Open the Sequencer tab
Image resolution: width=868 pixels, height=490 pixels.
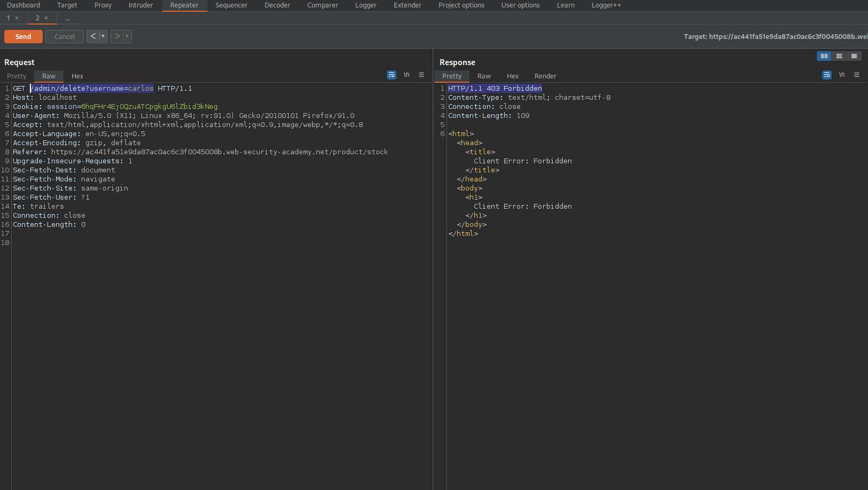[x=232, y=5]
